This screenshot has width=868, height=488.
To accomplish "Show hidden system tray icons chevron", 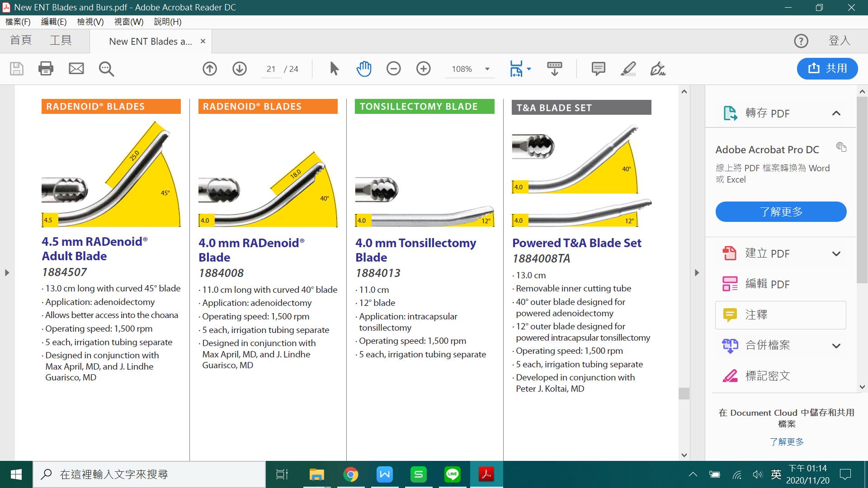I will (693, 474).
